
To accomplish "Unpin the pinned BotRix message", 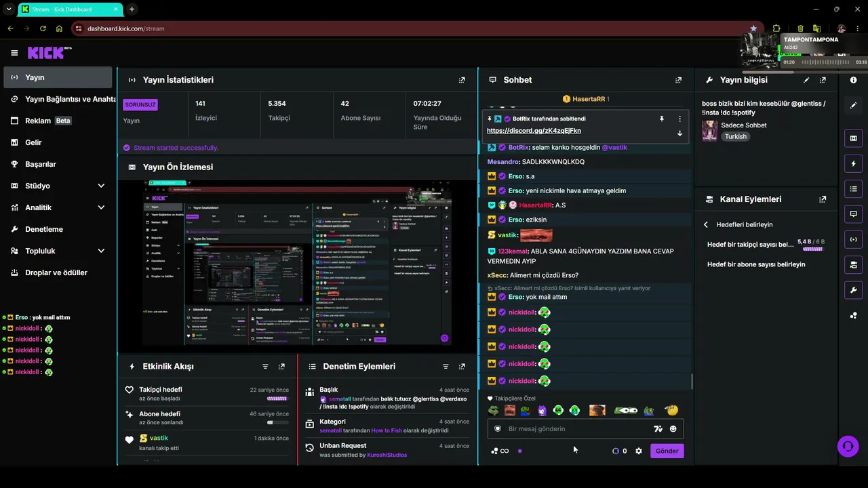I will [662, 119].
